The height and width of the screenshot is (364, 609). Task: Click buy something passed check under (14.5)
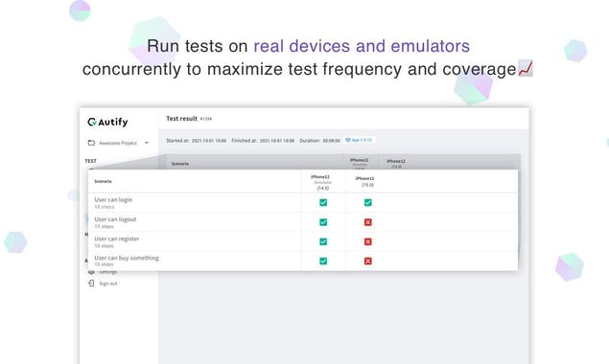click(323, 262)
